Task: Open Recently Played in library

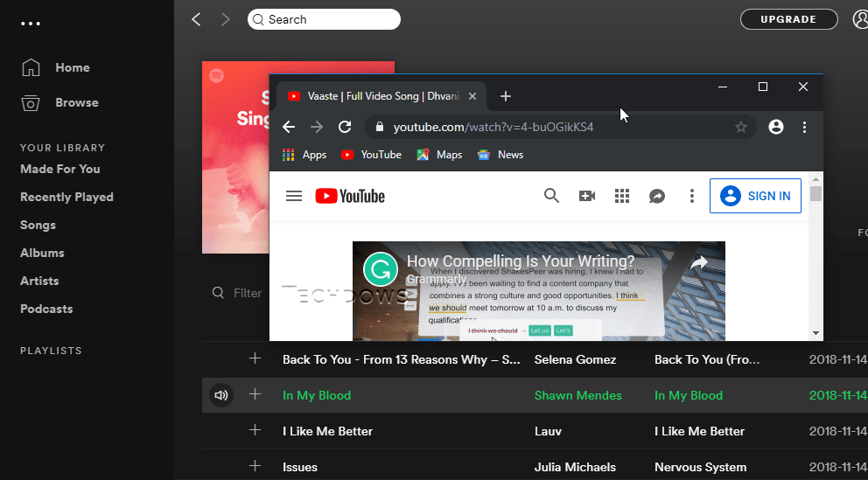Action: pyautogui.click(x=67, y=198)
